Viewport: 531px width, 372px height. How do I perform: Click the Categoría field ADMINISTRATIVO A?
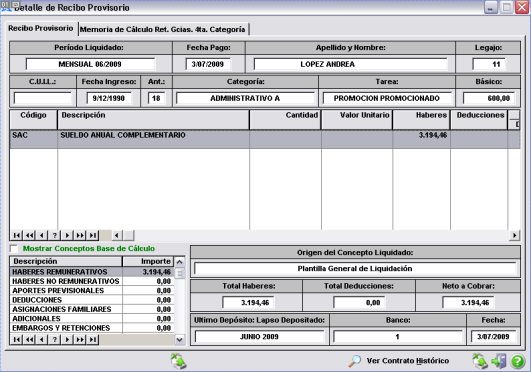pyautogui.click(x=245, y=98)
